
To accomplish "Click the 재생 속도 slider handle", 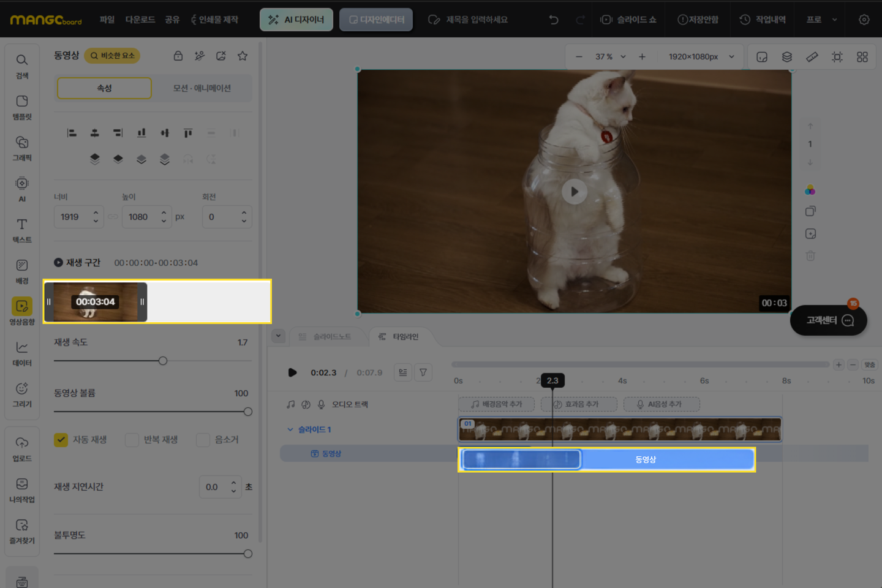I will (163, 361).
